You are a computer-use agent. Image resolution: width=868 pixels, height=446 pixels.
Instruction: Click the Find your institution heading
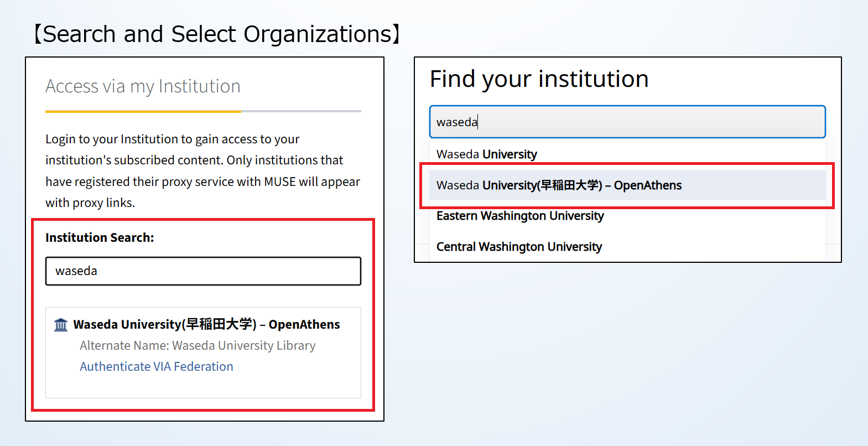coord(539,79)
